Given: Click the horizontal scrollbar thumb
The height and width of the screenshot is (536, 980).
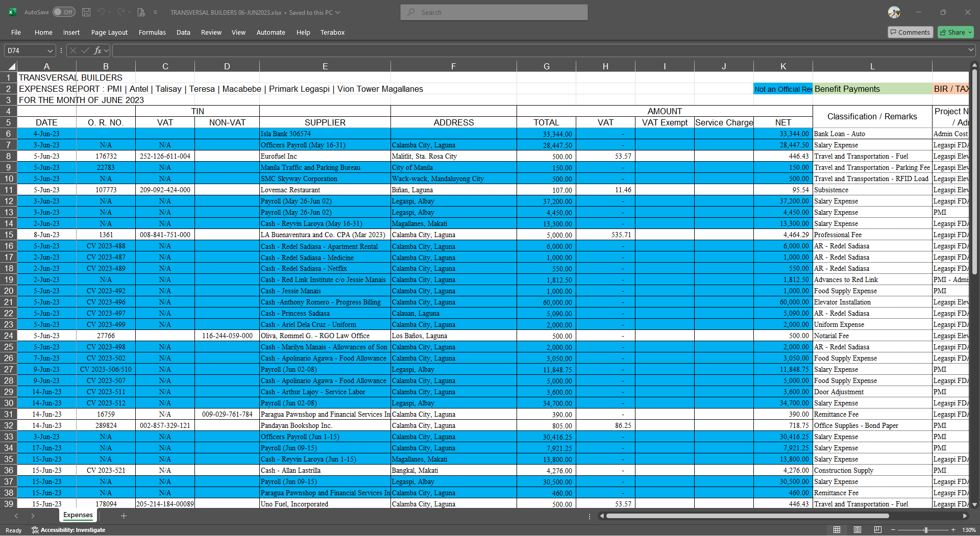Looking at the screenshot, I should 747,516.
